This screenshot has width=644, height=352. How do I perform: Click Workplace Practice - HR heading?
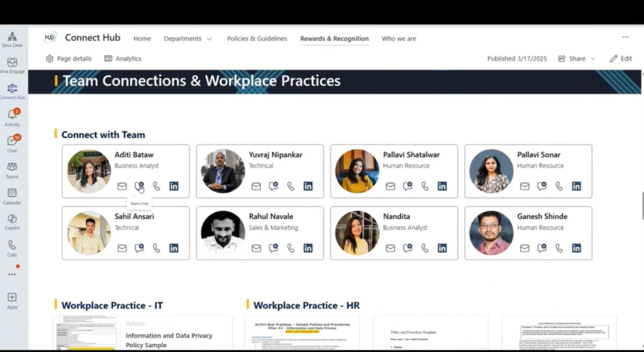click(x=306, y=305)
